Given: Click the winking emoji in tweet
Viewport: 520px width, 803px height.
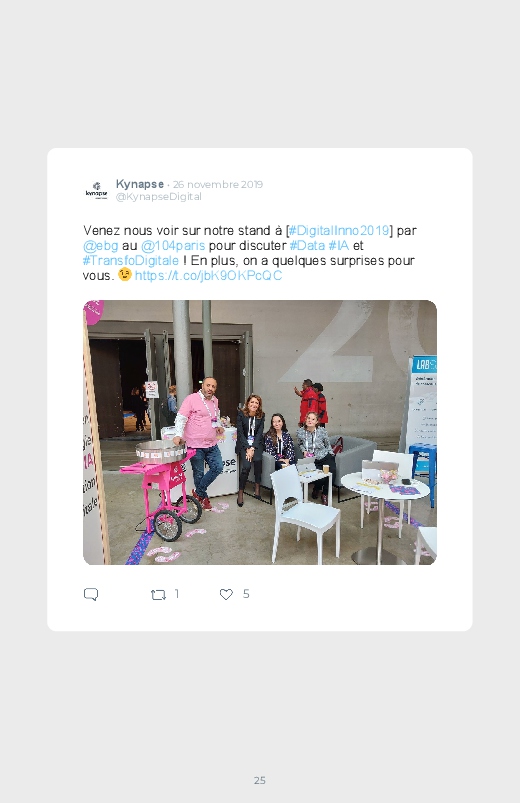Looking at the screenshot, I should click(124, 274).
